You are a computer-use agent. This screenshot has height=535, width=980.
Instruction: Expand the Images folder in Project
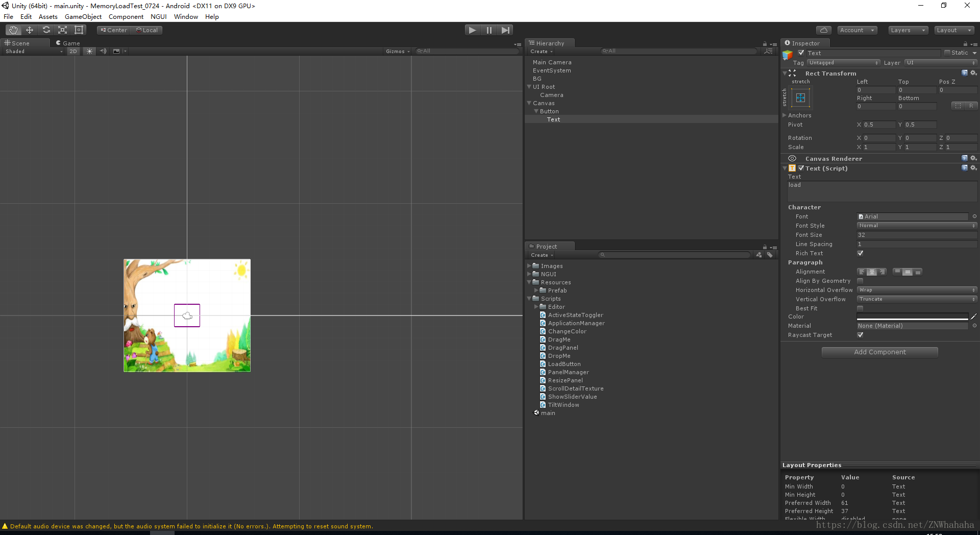click(x=529, y=265)
